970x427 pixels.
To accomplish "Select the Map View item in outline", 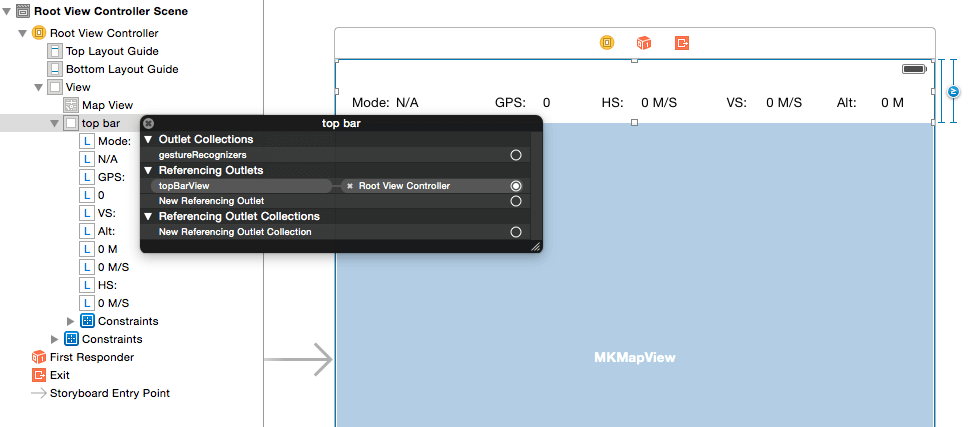I will 107,105.
